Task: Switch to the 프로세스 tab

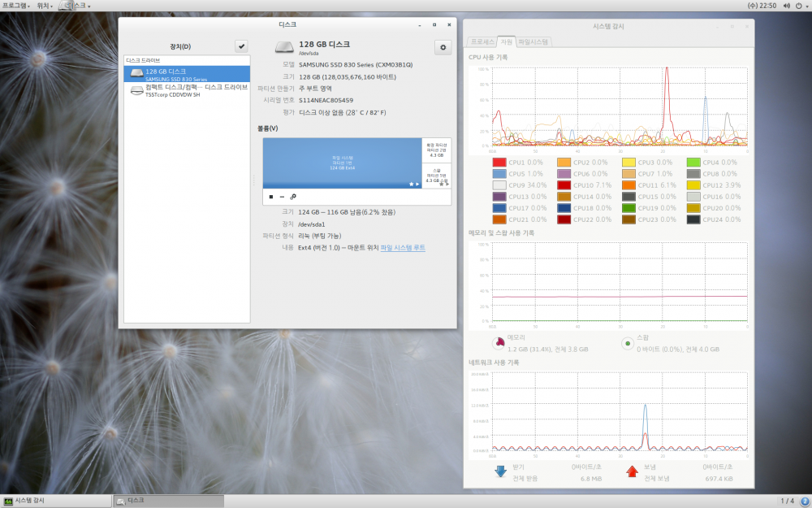Action: (x=482, y=41)
